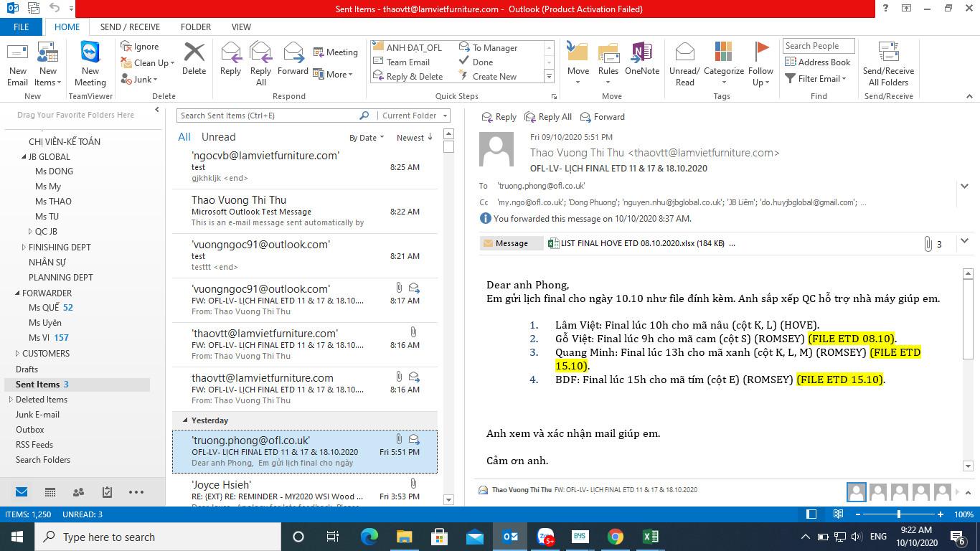Screen dimensions: 980x551
Task: Click the Delete icon in ribbon
Action: 194,59
